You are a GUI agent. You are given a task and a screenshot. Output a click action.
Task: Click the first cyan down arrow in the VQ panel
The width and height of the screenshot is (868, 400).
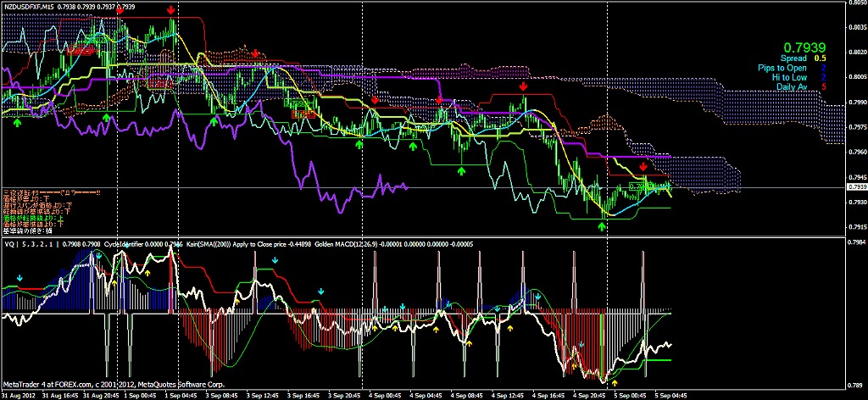coord(20,276)
